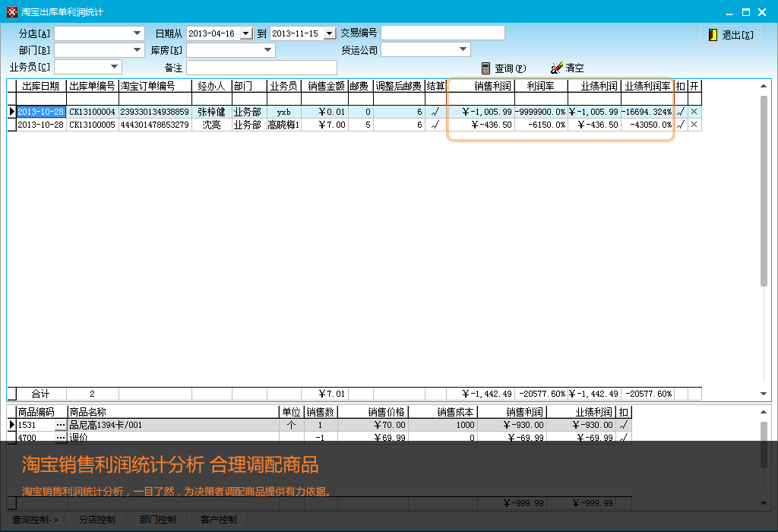Click handler name 张梓健

pyautogui.click(x=211, y=112)
